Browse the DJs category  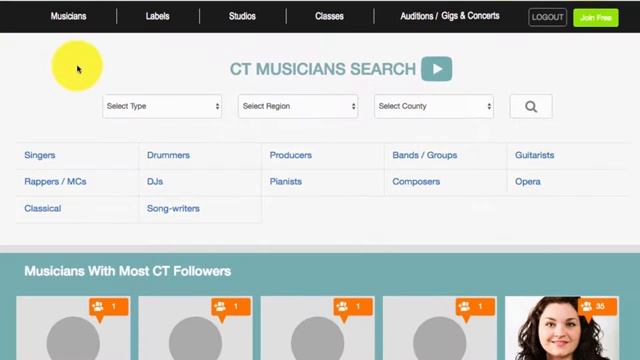pos(155,182)
